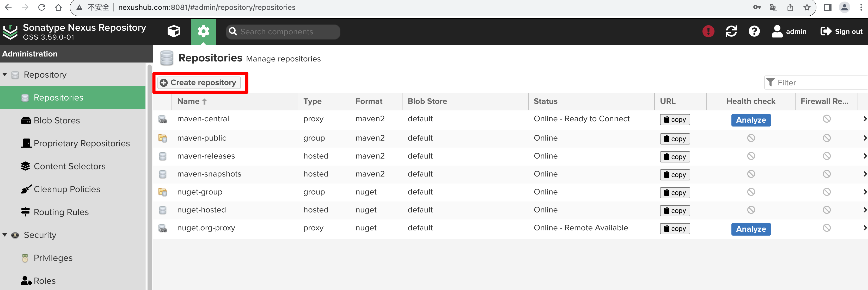The width and height of the screenshot is (868, 290).
Task: Click the refresh icon in header
Action: (x=731, y=31)
